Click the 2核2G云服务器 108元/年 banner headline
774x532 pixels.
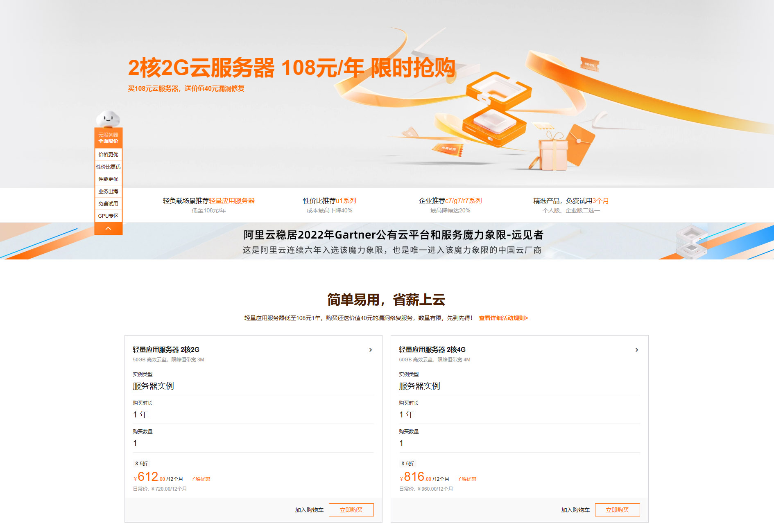[292, 68]
